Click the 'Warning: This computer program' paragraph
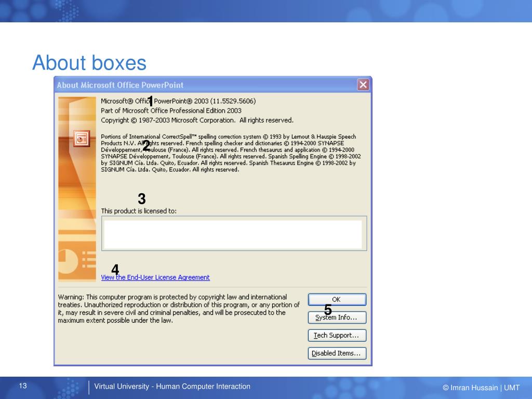This screenshot has height=399, width=532. pyautogui.click(x=179, y=309)
